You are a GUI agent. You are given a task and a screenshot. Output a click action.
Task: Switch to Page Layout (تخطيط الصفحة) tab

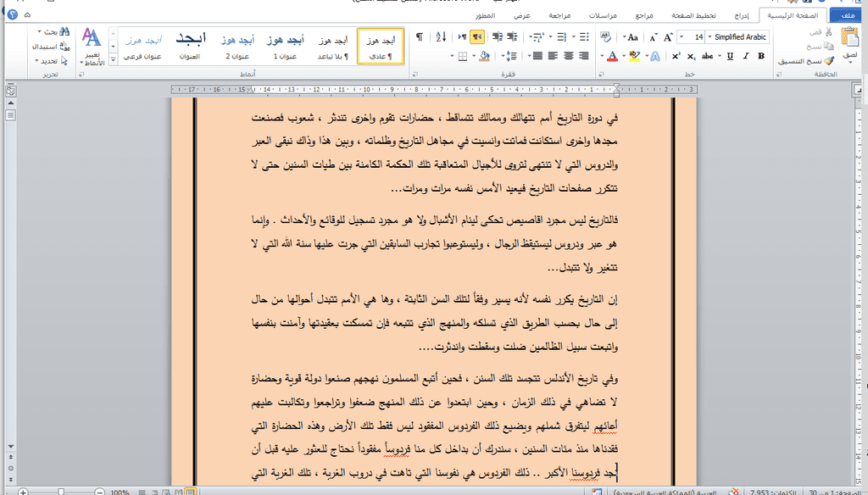pos(693,15)
